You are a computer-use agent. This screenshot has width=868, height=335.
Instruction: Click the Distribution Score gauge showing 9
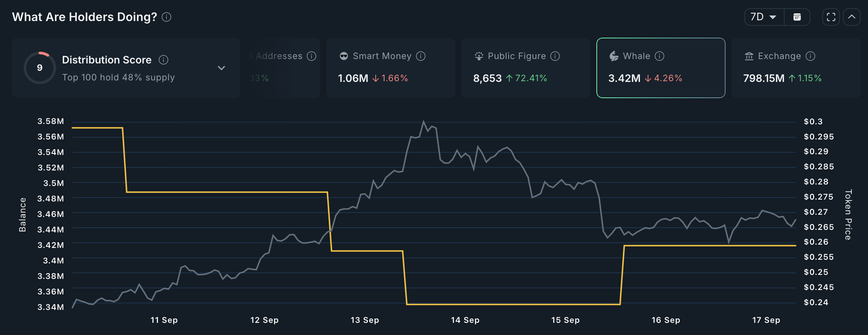coord(40,68)
